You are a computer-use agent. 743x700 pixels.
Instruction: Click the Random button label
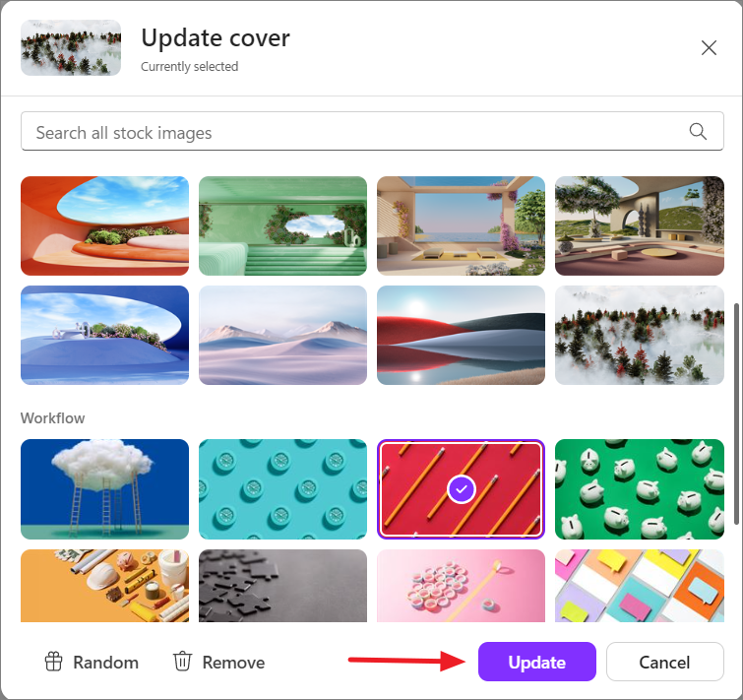click(x=105, y=663)
